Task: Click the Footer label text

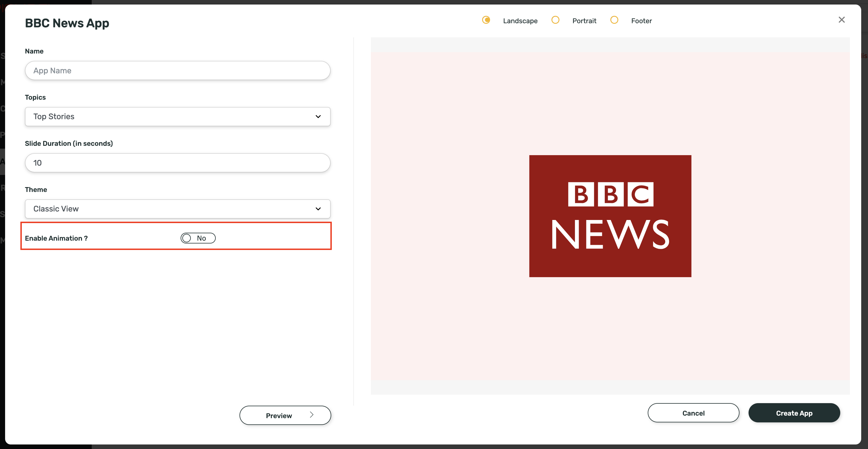Action: [642, 21]
